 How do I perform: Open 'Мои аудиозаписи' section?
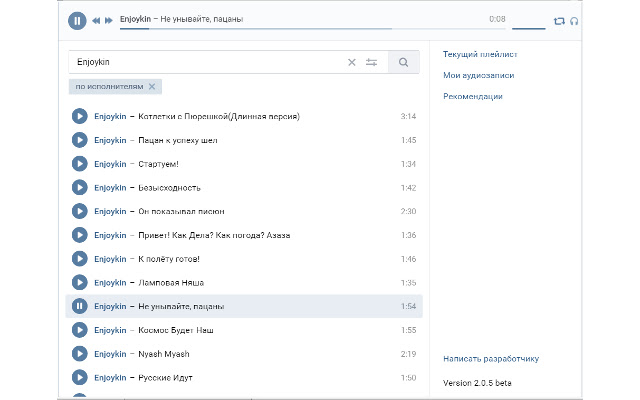[479, 75]
